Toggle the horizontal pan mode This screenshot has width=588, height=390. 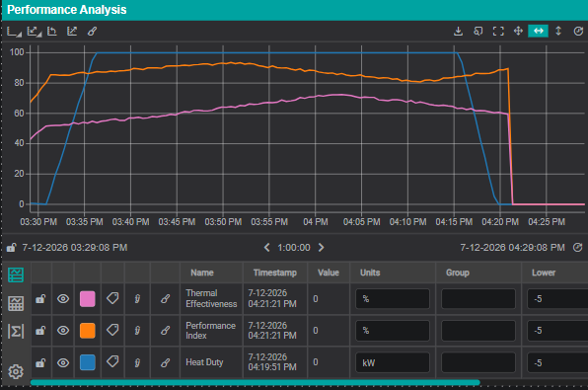point(538,31)
